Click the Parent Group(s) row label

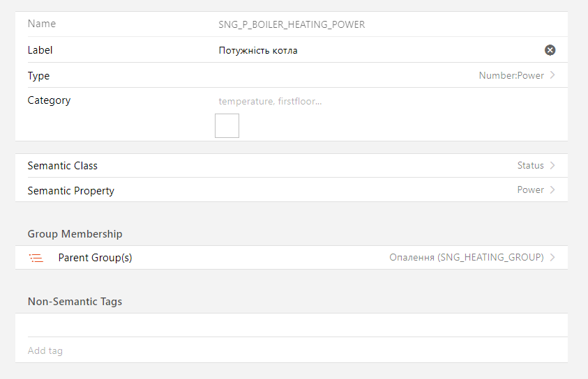tap(95, 258)
